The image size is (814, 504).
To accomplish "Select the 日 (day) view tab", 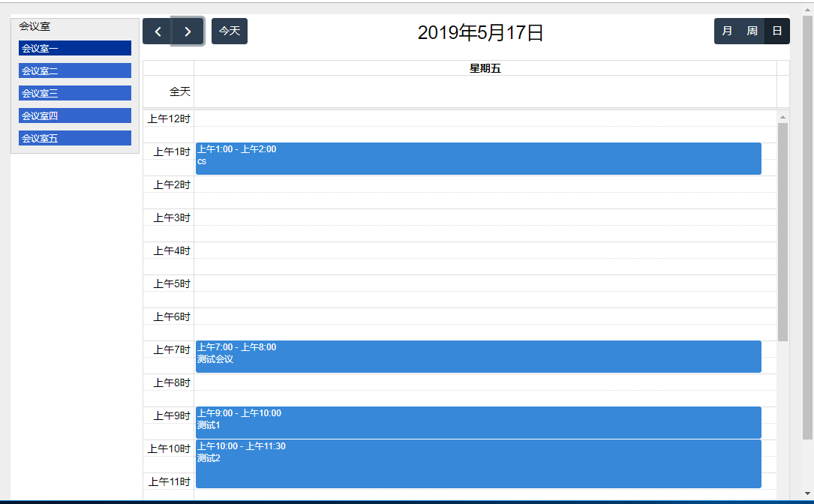I will coord(776,31).
